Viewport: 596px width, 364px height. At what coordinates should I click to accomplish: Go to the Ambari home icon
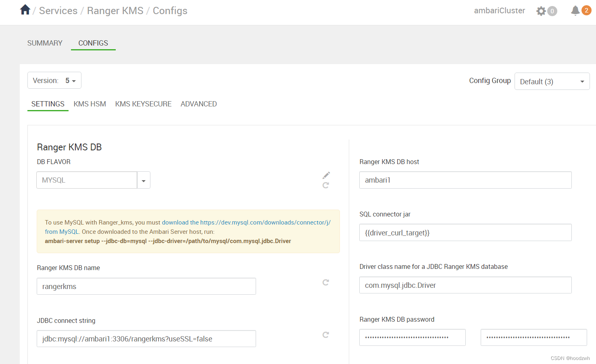[25, 10]
